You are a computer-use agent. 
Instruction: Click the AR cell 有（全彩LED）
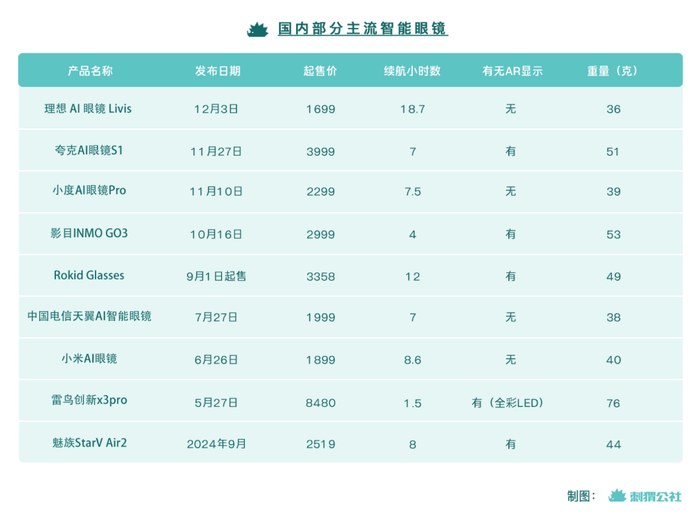[508, 403]
